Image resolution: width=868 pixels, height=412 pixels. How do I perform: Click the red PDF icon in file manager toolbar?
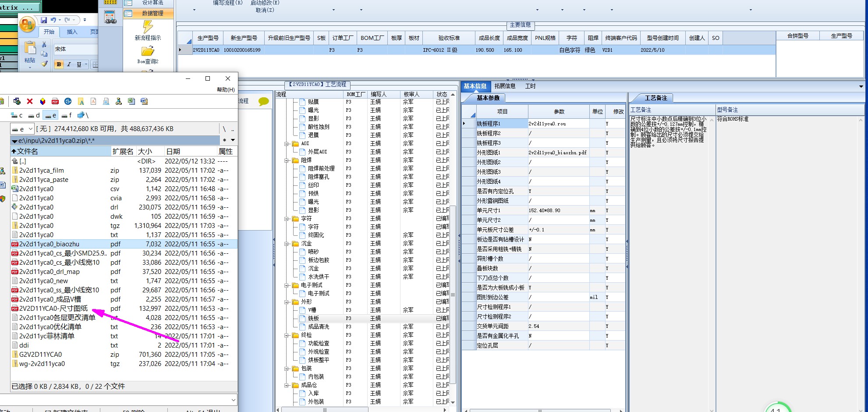coord(55,101)
